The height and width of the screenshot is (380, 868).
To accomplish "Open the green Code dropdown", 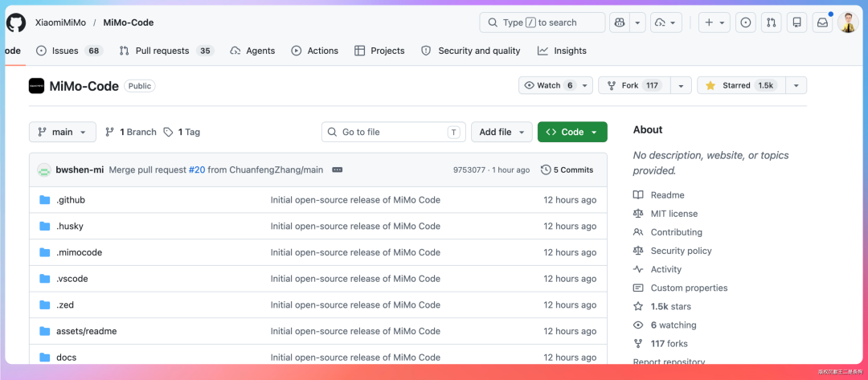I will (572, 133).
